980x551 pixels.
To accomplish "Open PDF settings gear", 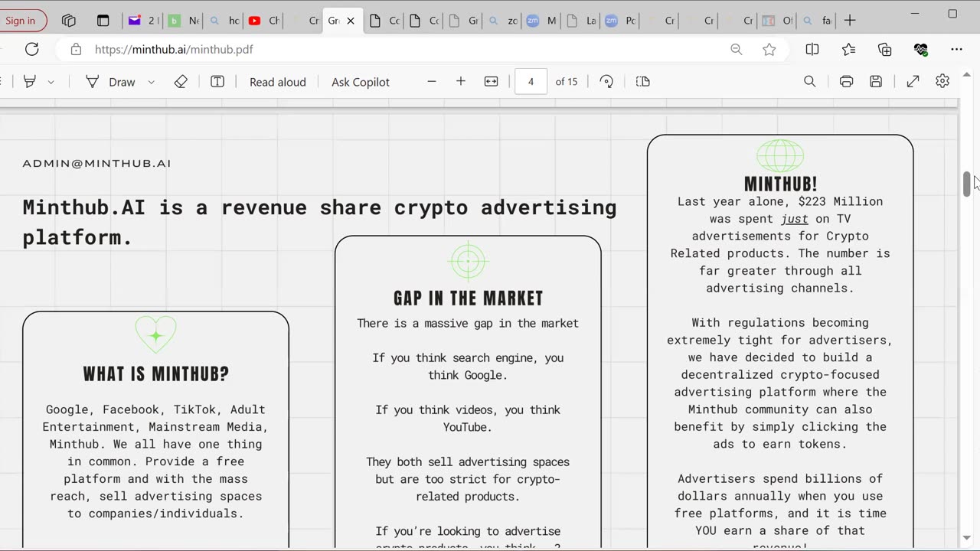I will tap(942, 81).
